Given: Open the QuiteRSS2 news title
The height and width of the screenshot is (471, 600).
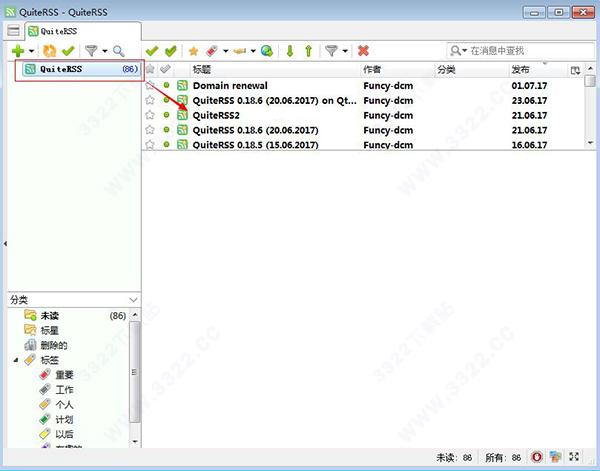Looking at the screenshot, I should pos(216,116).
